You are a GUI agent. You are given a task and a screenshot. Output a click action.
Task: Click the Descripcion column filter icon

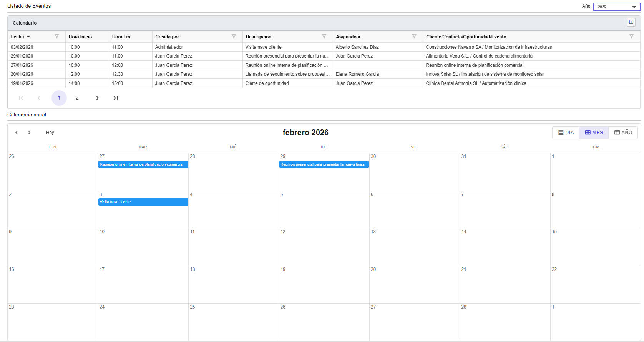[x=324, y=37]
